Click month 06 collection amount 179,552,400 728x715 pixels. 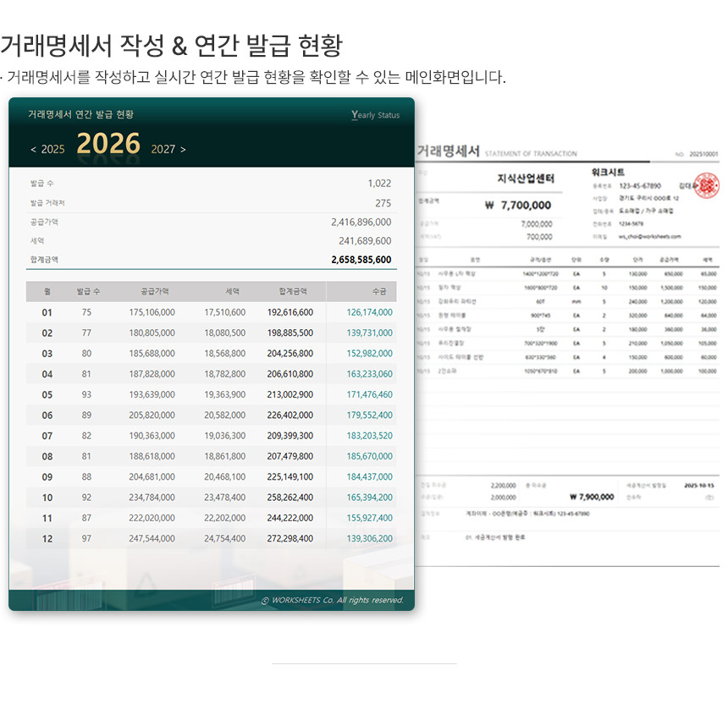369,415
